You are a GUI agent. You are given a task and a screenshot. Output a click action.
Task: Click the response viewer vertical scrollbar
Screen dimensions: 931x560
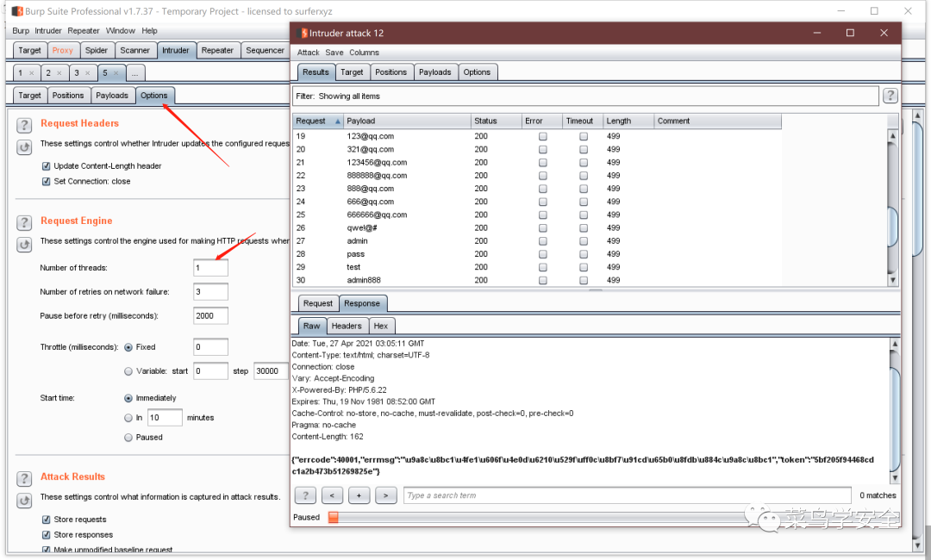(x=895, y=410)
